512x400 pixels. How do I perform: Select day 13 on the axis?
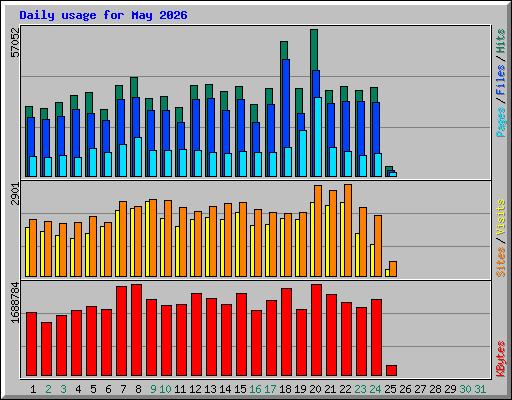click(210, 389)
